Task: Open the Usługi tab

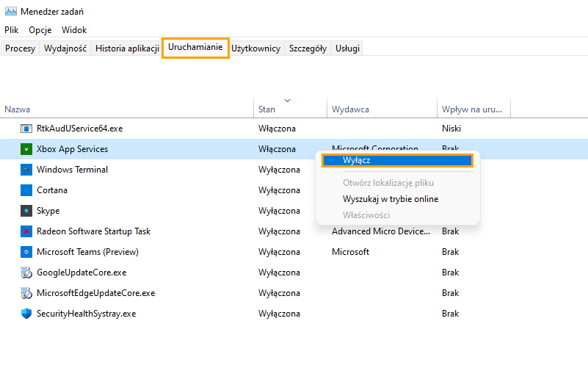Action: [347, 48]
